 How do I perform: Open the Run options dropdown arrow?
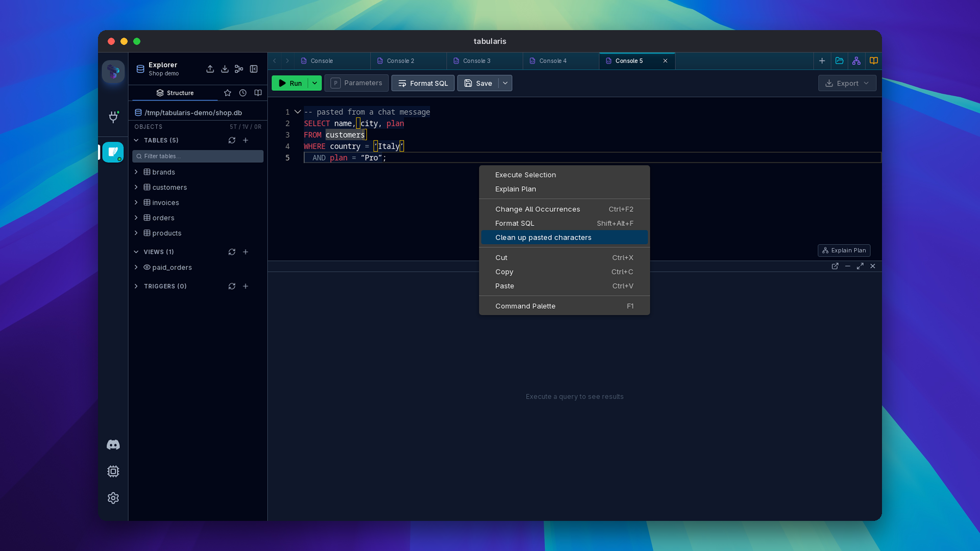click(x=314, y=83)
